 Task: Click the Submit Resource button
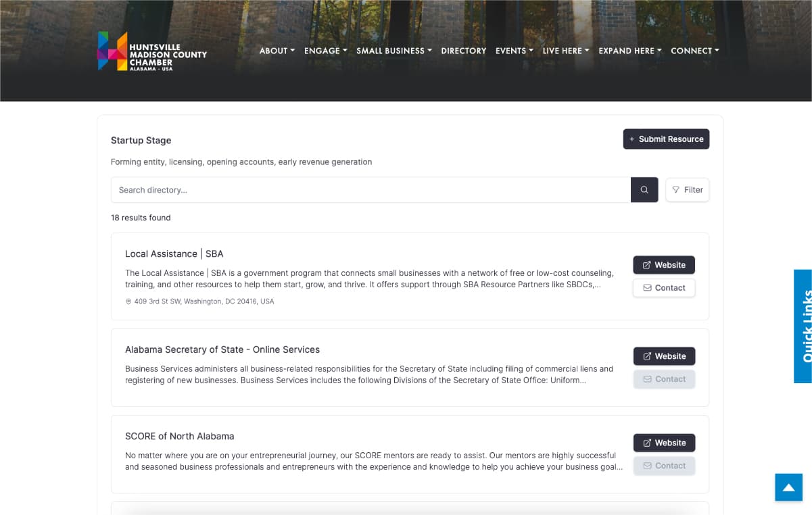click(666, 139)
